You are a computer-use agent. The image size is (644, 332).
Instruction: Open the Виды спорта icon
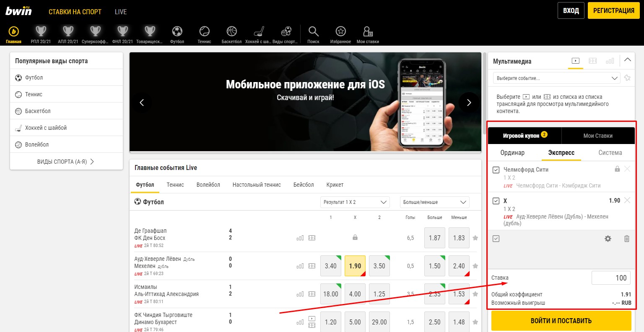pos(286,31)
